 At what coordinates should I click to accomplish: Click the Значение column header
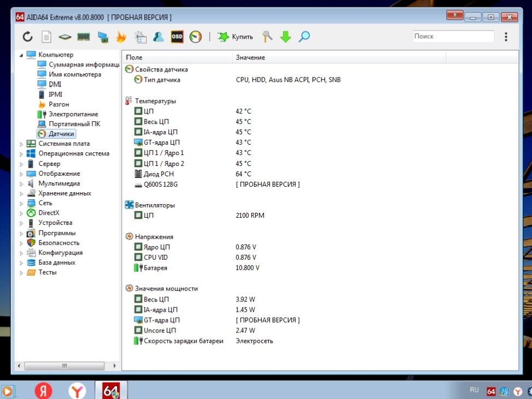point(251,57)
